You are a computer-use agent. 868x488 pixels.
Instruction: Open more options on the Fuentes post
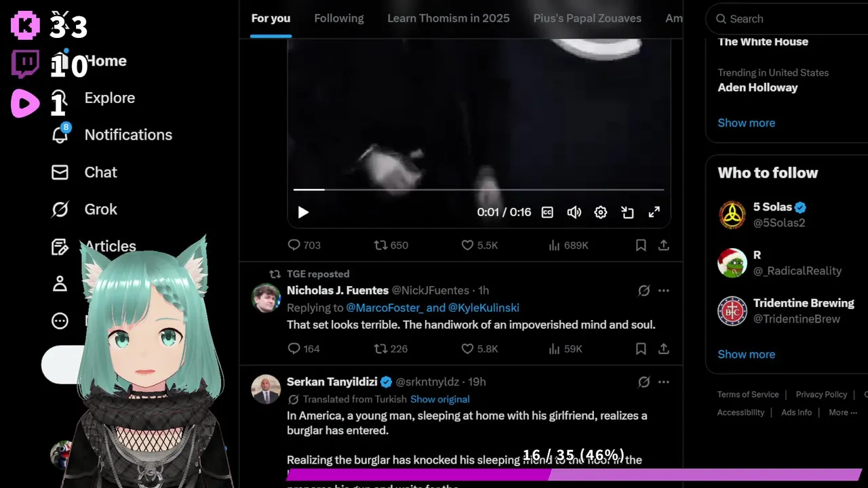[664, 290]
